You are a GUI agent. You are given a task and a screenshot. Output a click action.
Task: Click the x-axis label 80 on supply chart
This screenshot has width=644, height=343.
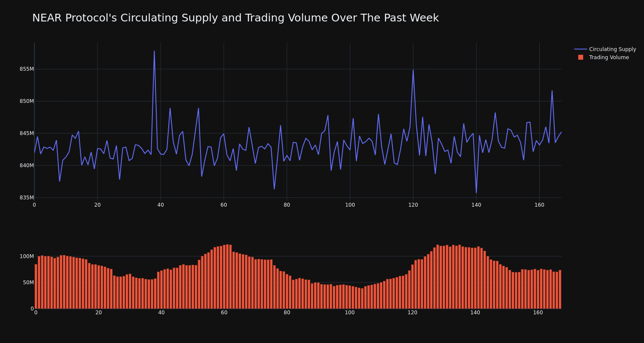[287, 205]
